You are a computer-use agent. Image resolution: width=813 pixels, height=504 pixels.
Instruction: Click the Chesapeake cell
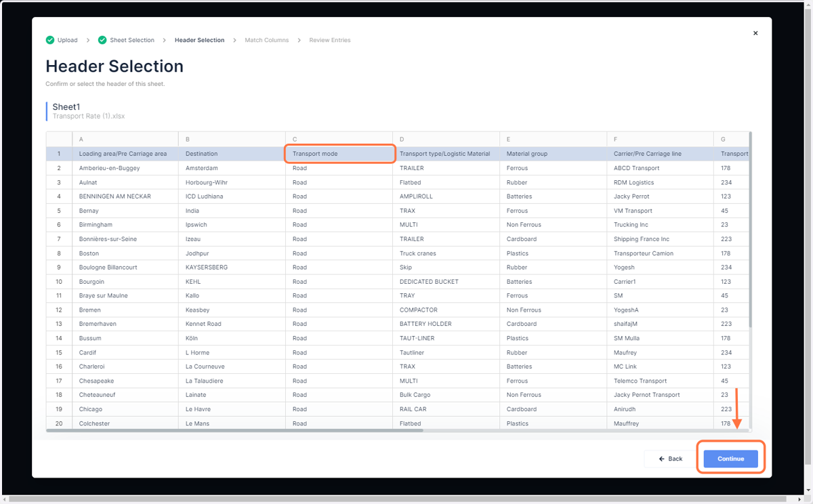point(125,381)
